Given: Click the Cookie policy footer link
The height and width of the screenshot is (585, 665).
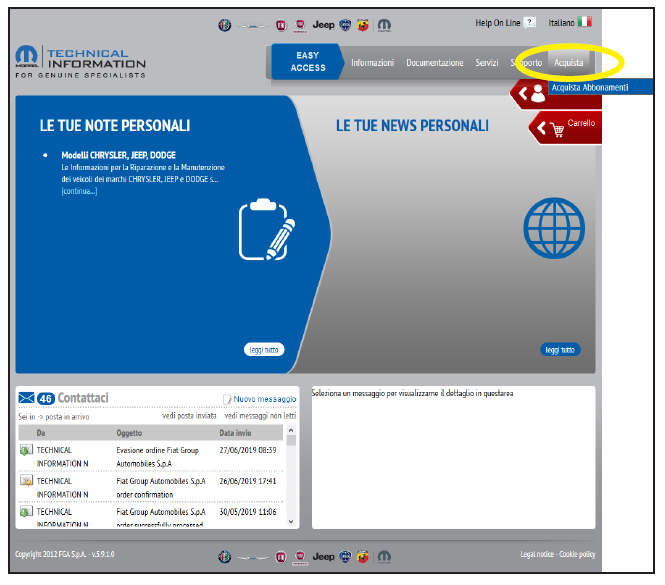Looking at the screenshot, I should click(x=577, y=554).
